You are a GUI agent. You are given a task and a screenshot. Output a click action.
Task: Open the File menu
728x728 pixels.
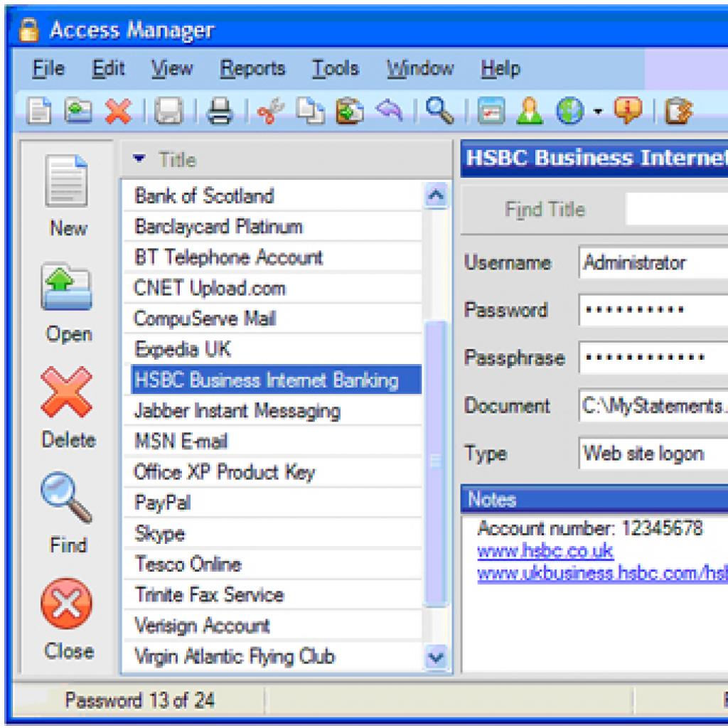click(48, 69)
